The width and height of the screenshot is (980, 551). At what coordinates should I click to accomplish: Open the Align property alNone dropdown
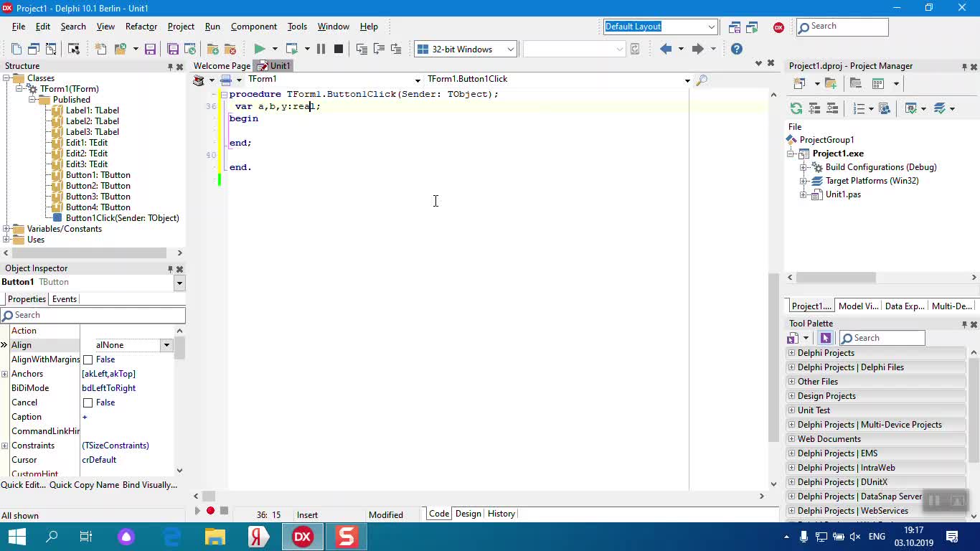(166, 345)
